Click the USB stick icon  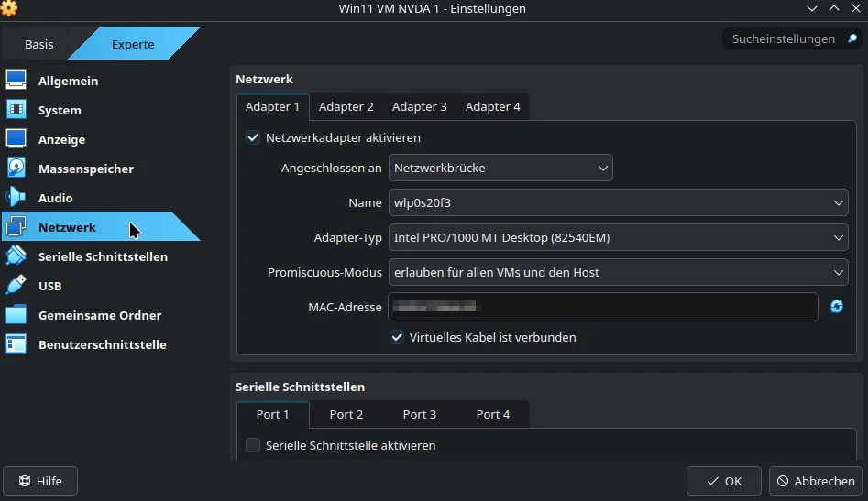[x=16, y=286]
